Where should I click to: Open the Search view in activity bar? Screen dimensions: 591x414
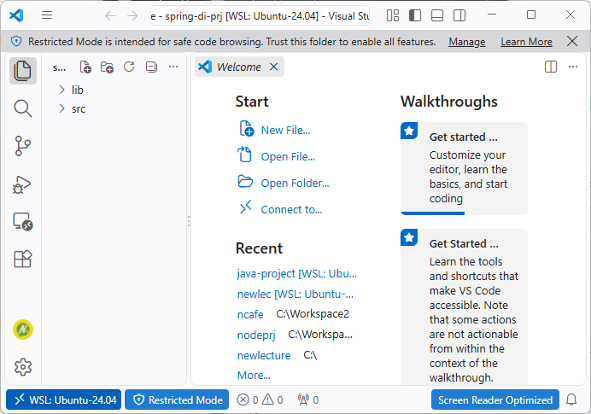click(23, 109)
